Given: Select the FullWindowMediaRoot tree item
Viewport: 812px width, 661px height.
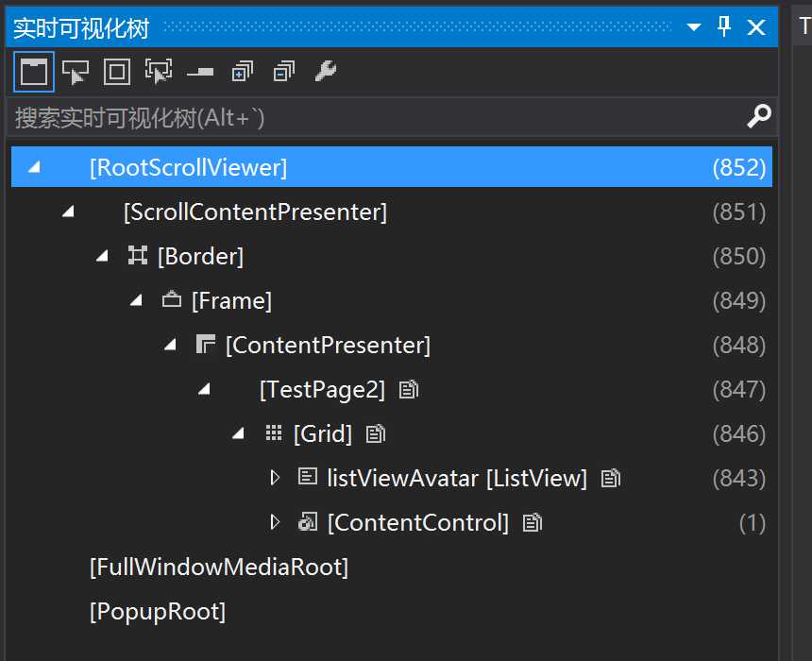Looking at the screenshot, I should coord(219,568).
